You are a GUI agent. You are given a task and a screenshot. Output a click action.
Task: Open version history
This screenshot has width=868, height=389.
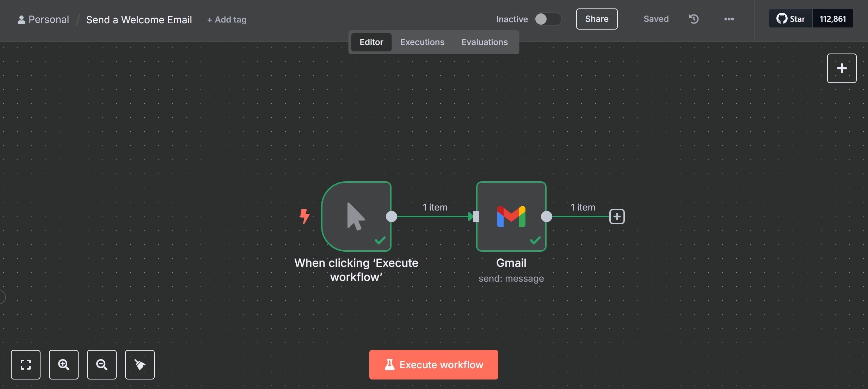coord(693,19)
